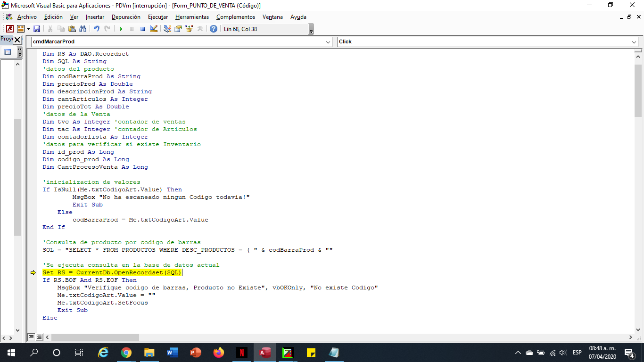Viewport: 644px width, 362px height.
Task: Click the SQL = "SELECT * FROM PRODUCTOS line
Action: coord(188,250)
